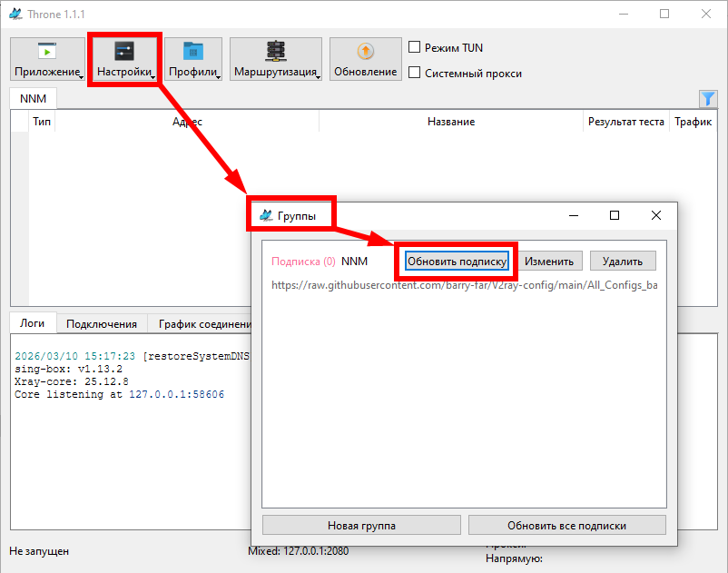Click the blue filter funnel icon
The image size is (728, 573).
click(x=708, y=98)
